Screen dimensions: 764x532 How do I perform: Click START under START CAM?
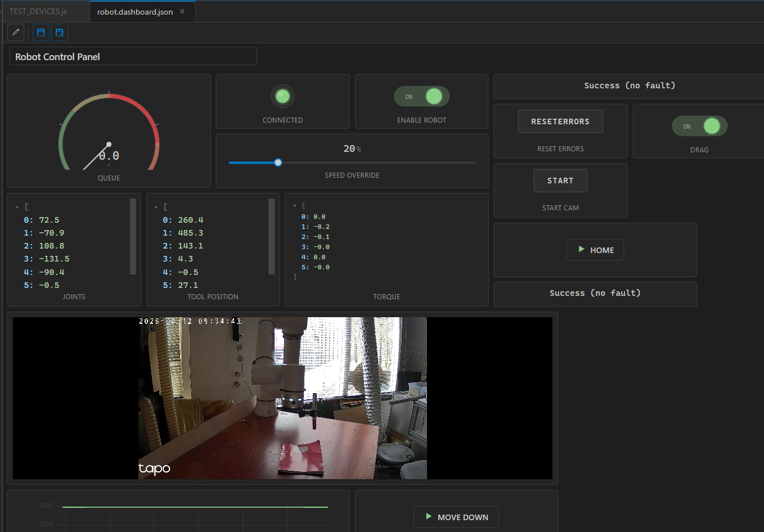tap(560, 181)
